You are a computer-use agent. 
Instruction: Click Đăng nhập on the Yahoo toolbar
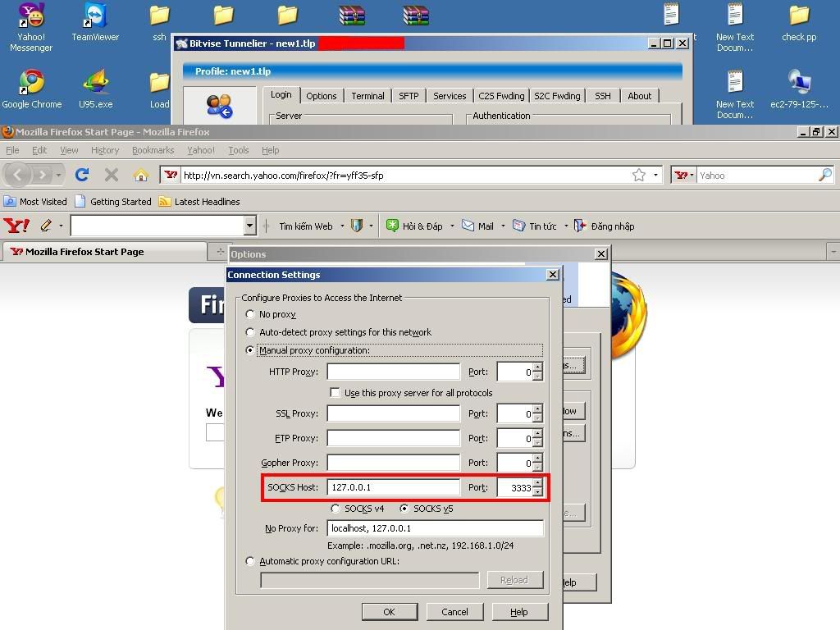[x=604, y=226]
